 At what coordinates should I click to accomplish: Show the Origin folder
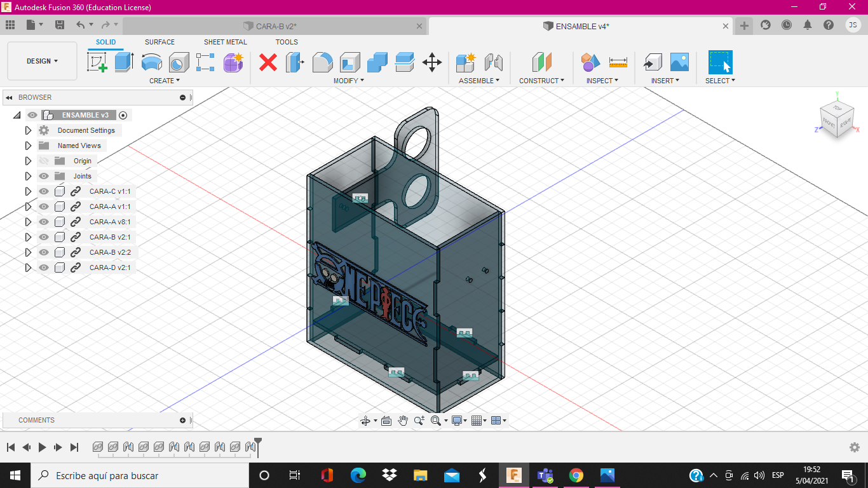tap(44, 161)
